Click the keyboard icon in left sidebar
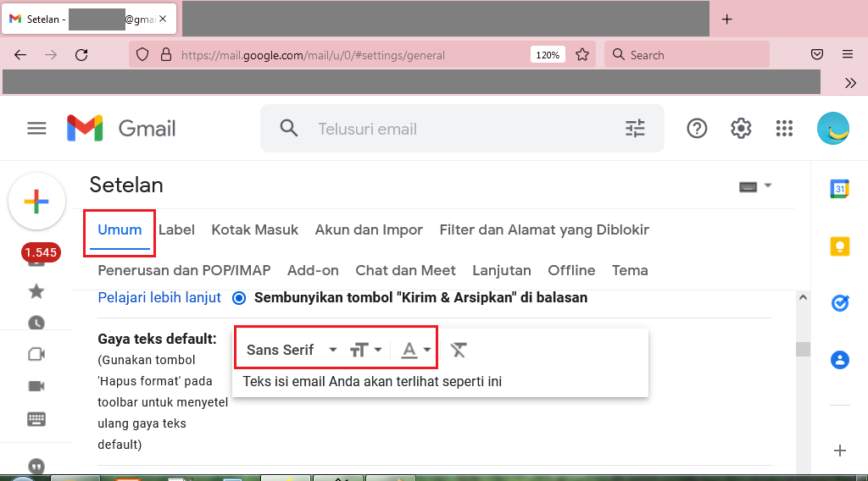Viewport: 868px width, 481px height. click(36, 419)
